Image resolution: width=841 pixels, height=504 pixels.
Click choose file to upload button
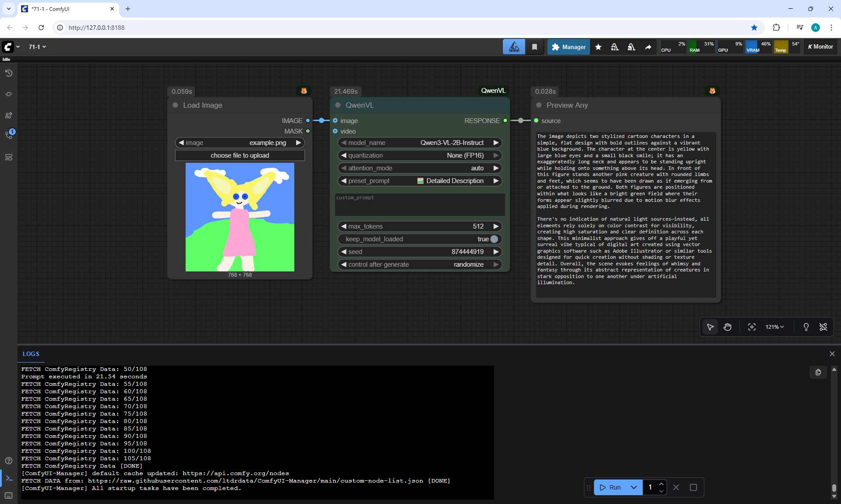pyautogui.click(x=240, y=155)
